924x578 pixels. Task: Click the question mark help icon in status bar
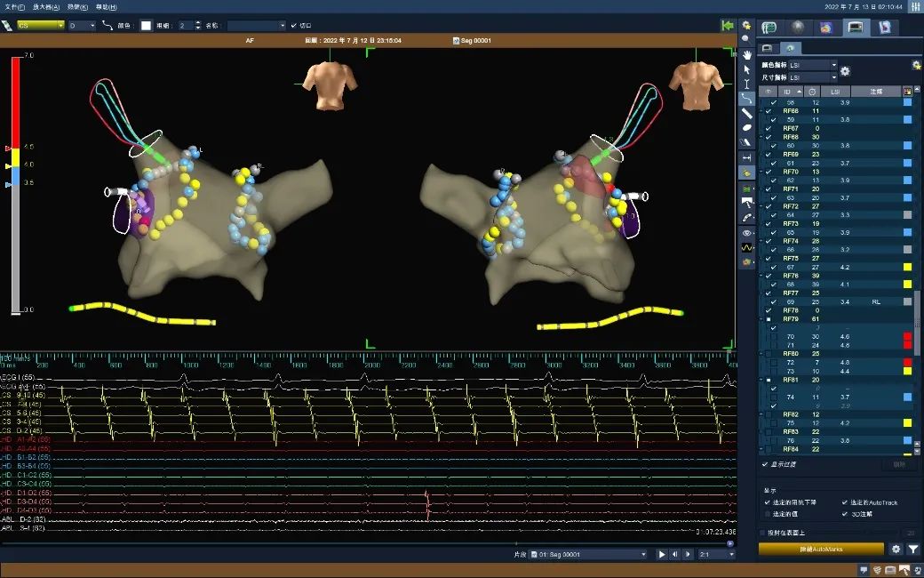tap(917, 570)
